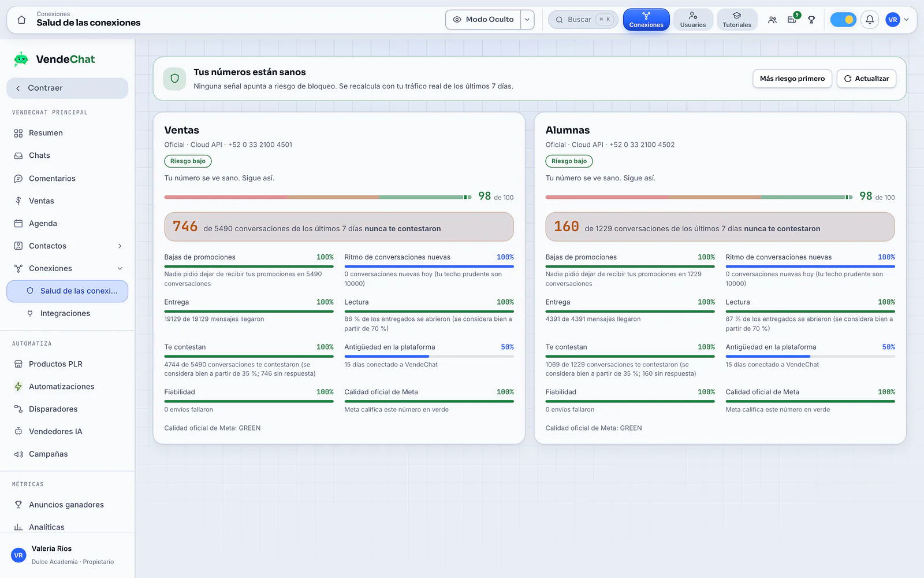Open Vendedores IA
This screenshot has width=924, height=578.
pyautogui.click(x=68, y=432)
